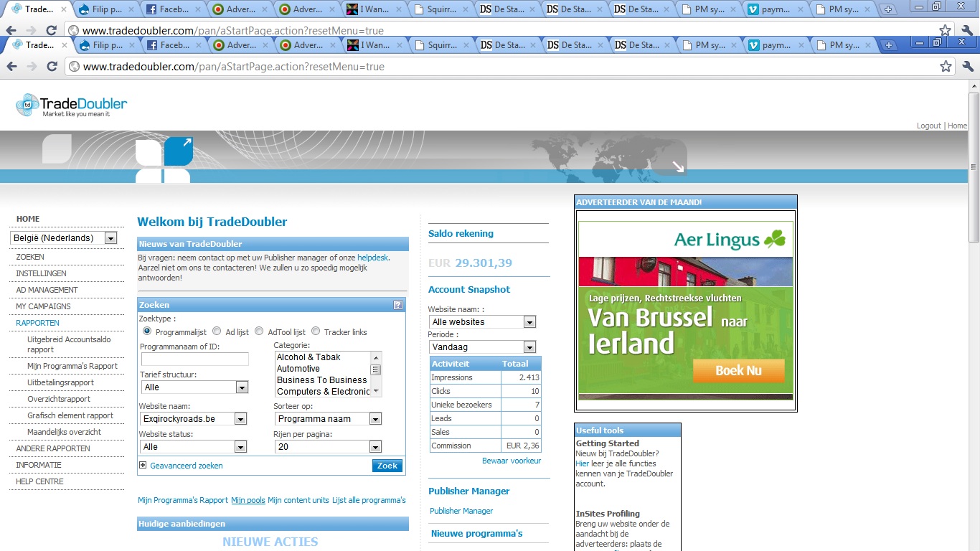Open the Rijen per pagina dropdown
The image size is (980, 551).
[x=329, y=447]
